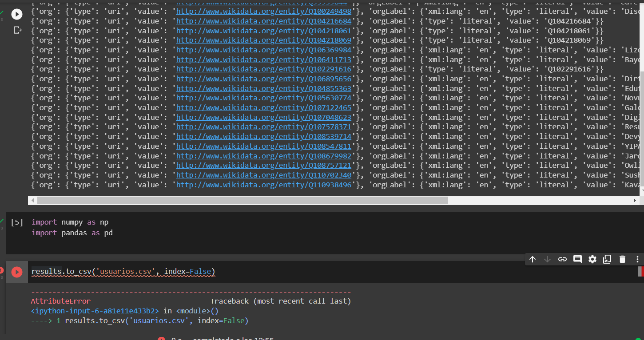Open the Wikidata entity Q105630774 link
Screen dimensions: 644x340
pyautogui.click(x=264, y=98)
